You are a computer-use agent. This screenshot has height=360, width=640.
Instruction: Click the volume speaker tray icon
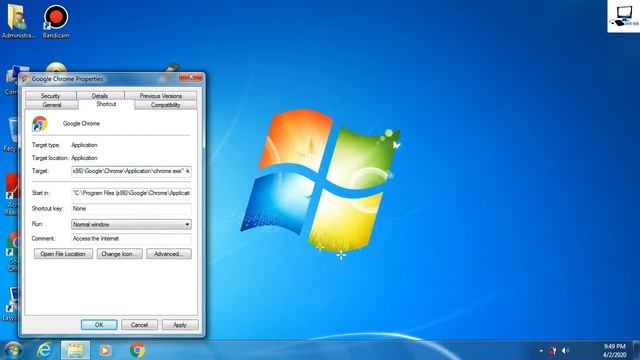565,351
